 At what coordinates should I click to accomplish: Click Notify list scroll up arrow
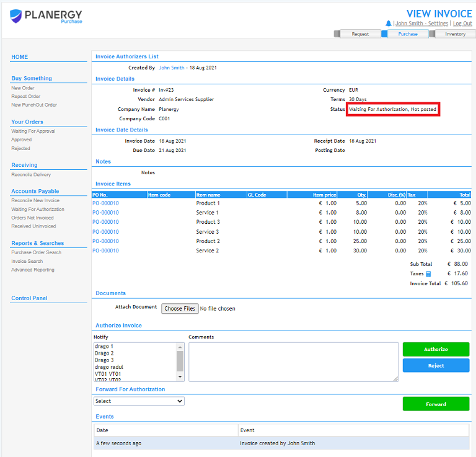tap(180, 347)
